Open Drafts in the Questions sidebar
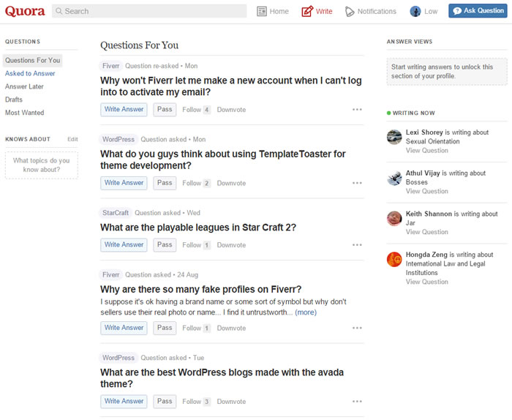The image size is (512, 420). [14, 100]
